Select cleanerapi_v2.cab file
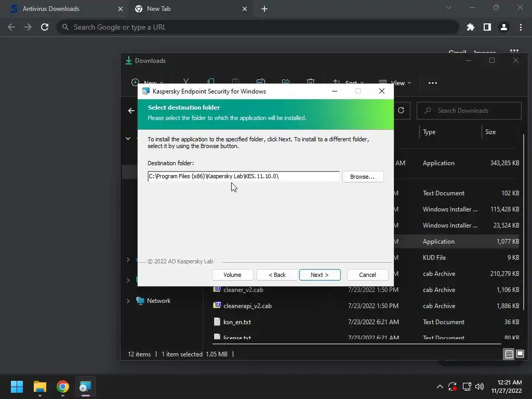532x399 pixels. point(247,306)
